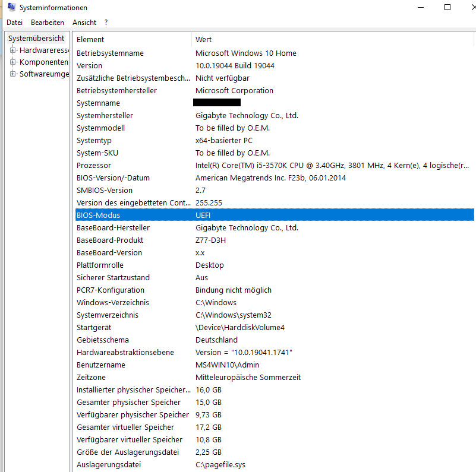Expand the Hardwareressourcen tree node

(13, 50)
